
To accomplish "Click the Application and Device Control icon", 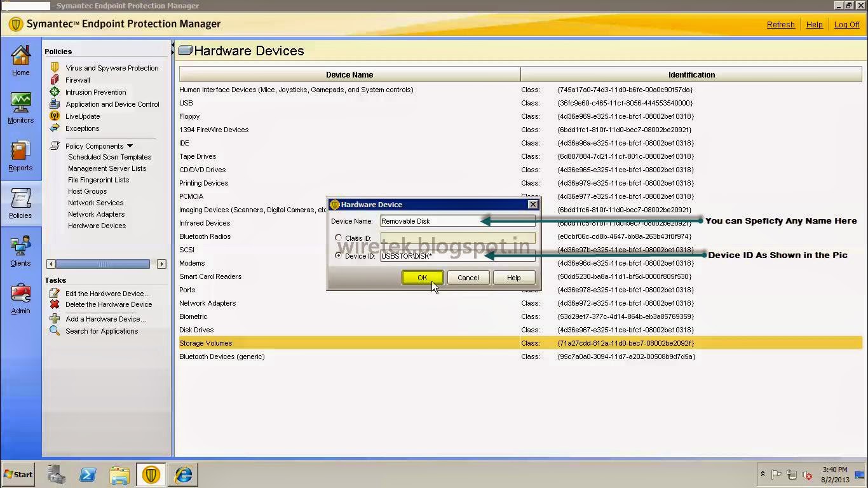I will 55,104.
